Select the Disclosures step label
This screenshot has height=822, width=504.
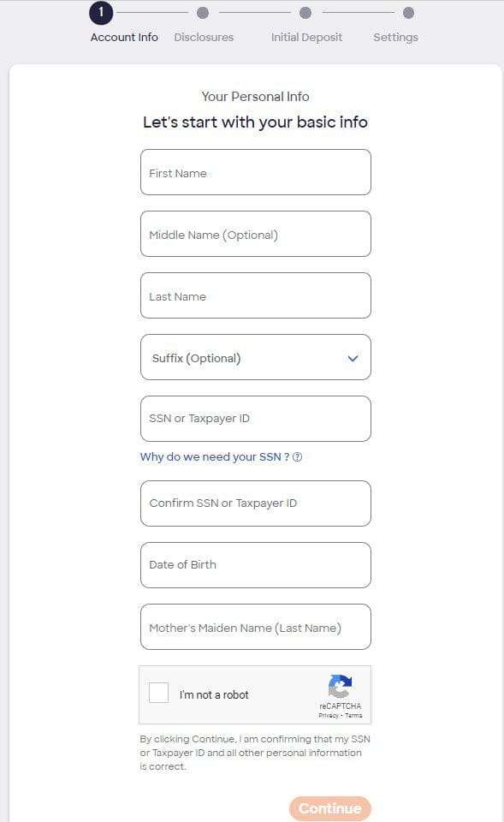[204, 37]
